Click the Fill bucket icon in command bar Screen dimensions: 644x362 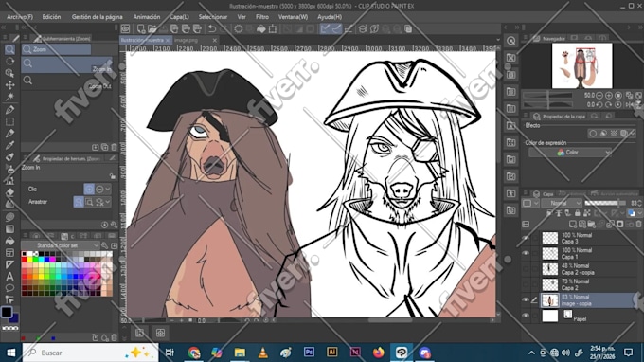[261, 28]
